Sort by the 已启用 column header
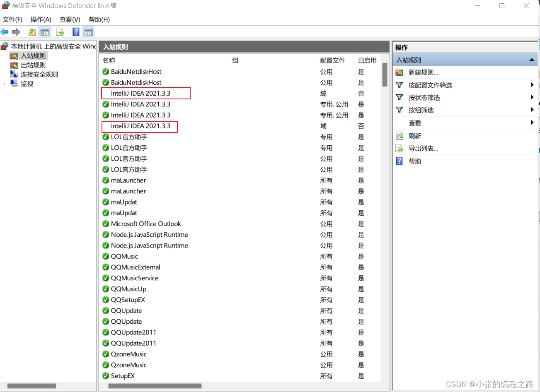540x392 pixels. coord(368,60)
